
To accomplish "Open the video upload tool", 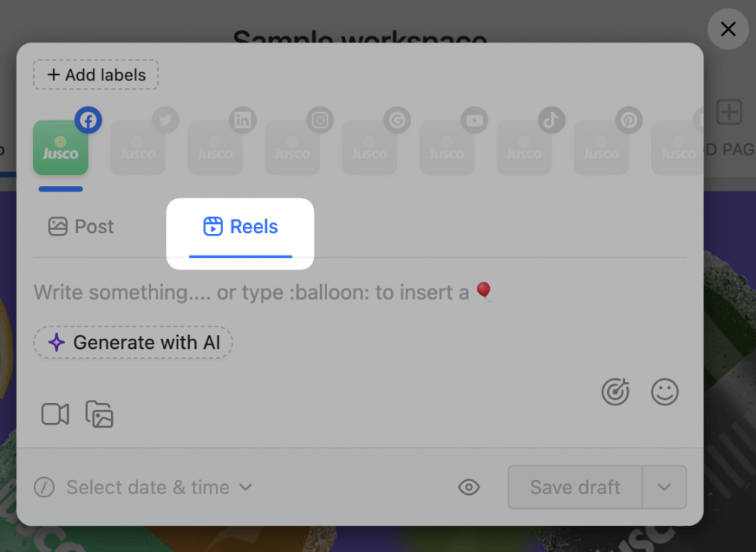I will click(x=54, y=415).
